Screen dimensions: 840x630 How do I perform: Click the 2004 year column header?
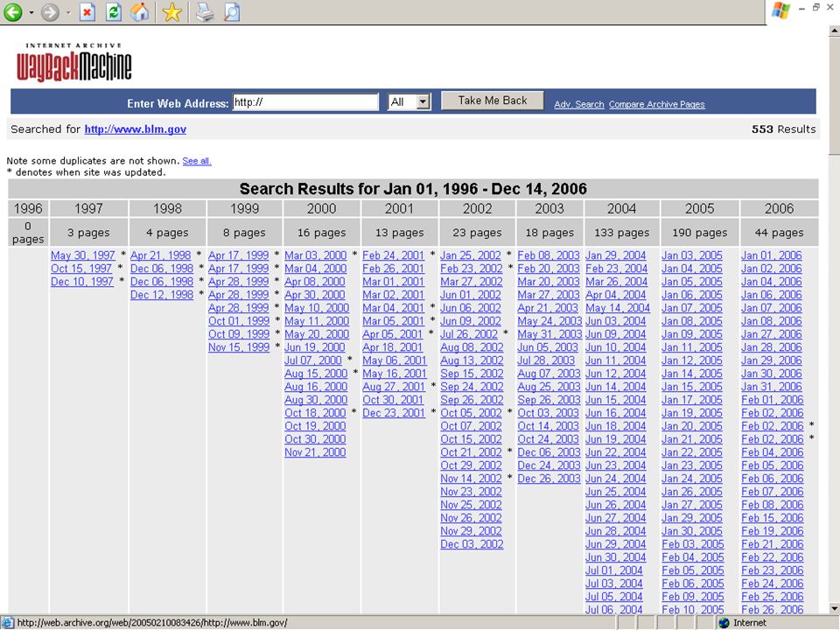[621, 208]
